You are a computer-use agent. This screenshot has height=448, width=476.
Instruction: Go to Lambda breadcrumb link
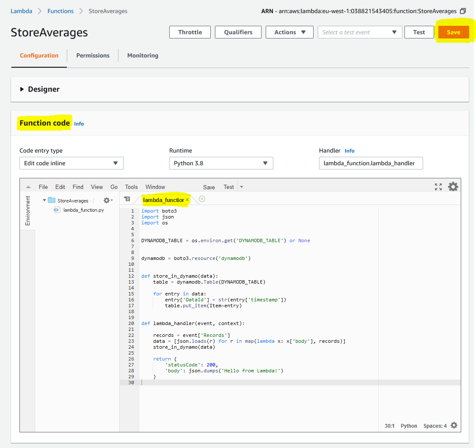coord(21,11)
